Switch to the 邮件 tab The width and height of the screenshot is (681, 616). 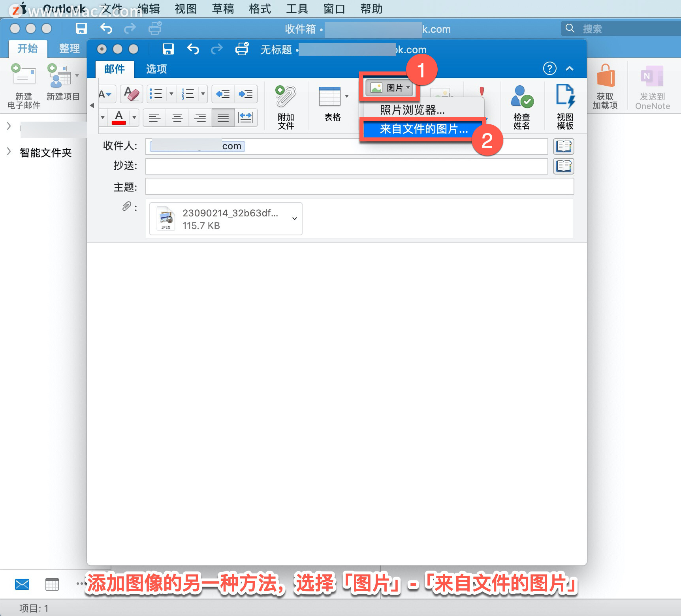click(x=115, y=69)
